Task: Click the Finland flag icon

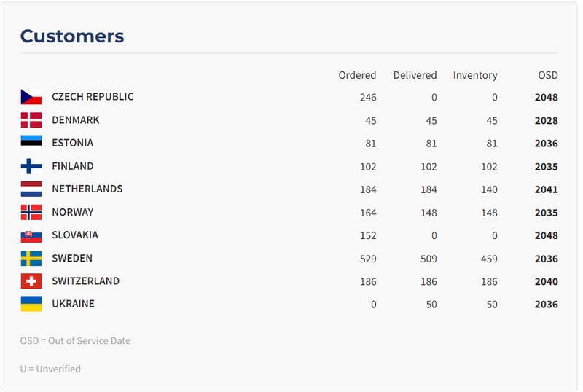Action: click(31, 166)
